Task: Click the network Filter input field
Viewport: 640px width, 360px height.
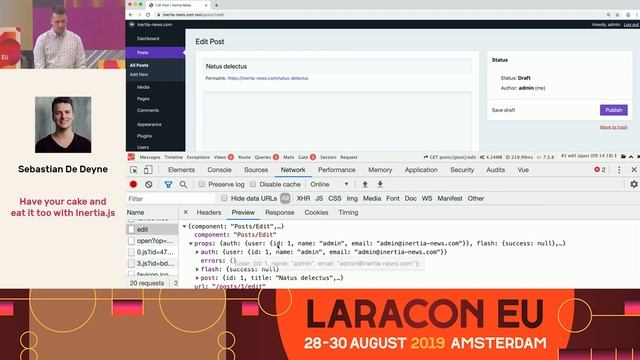Action: [171, 199]
